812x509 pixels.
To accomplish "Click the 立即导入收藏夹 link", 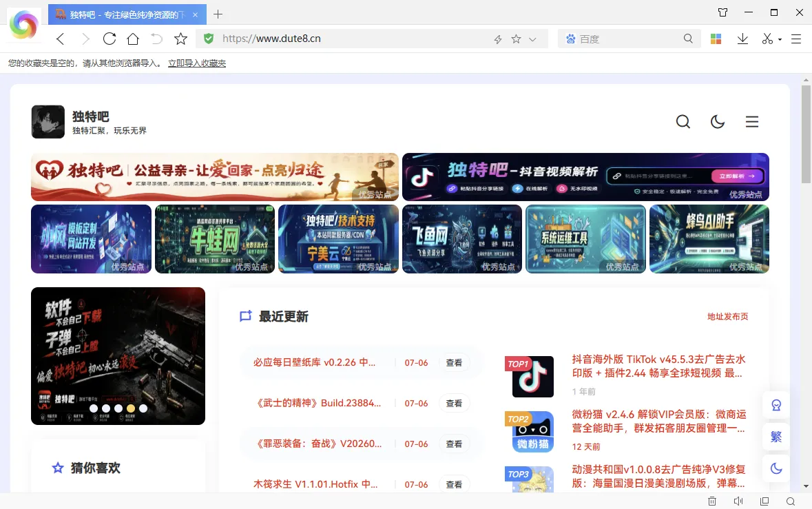I will point(197,63).
